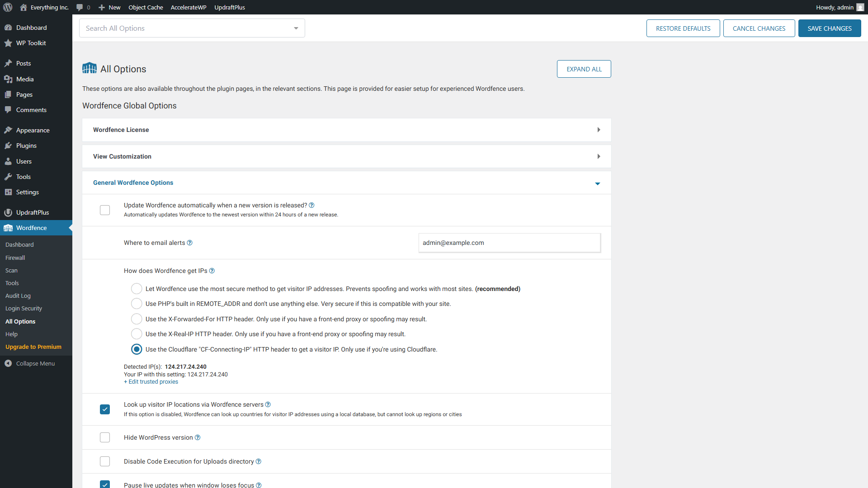This screenshot has height=488, width=868.
Task: Open the Object Cache admin bar menu
Action: pos(146,7)
